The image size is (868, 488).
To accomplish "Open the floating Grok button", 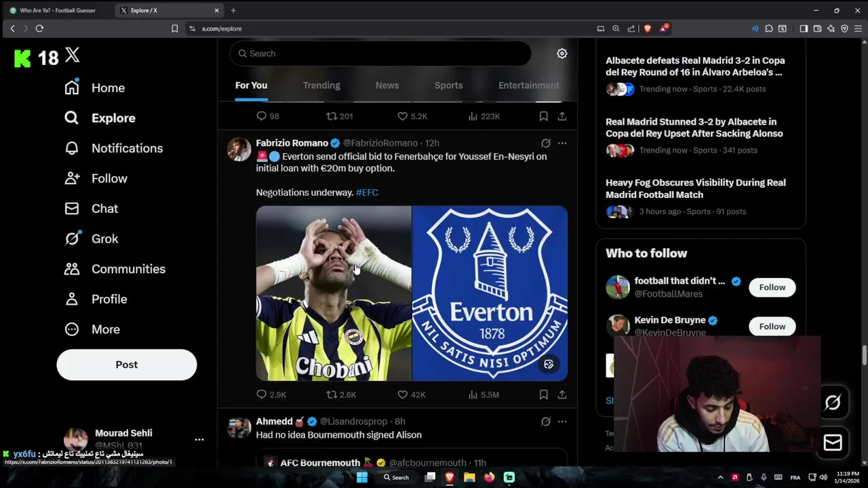I will click(833, 403).
